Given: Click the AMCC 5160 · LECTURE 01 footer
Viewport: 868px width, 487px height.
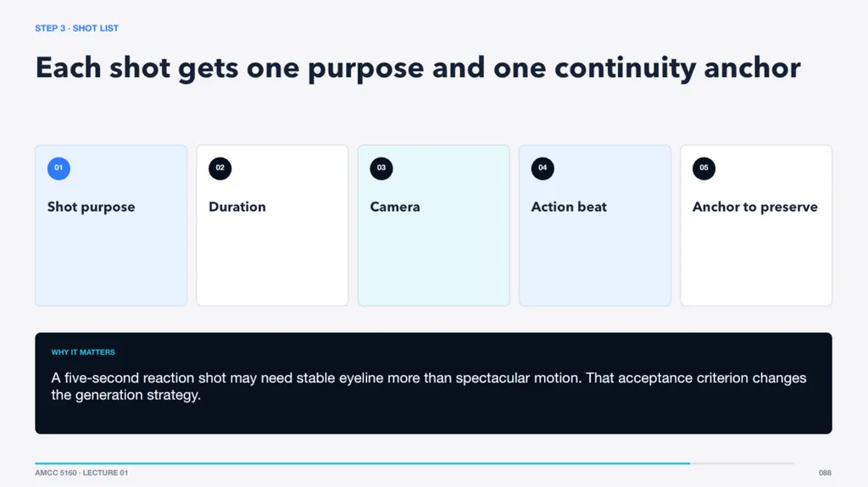Looking at the screenshot, I should coord(81,473).
